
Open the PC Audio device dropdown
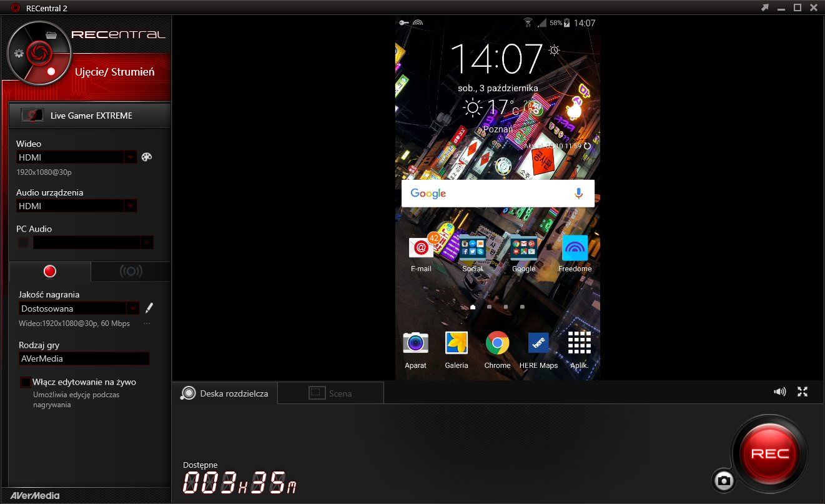point(147,242)
